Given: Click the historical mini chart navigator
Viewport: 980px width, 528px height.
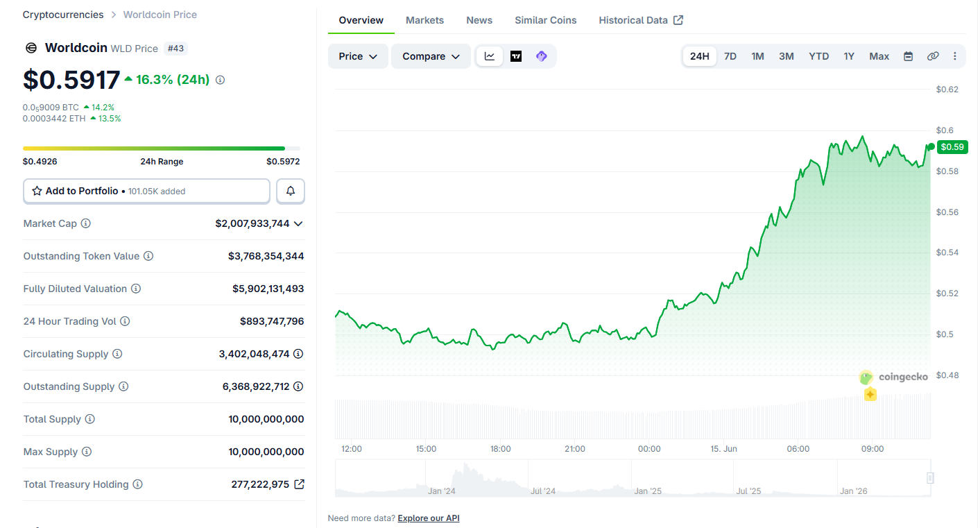Looking at the screenshot, I should [x=633, y=479].
